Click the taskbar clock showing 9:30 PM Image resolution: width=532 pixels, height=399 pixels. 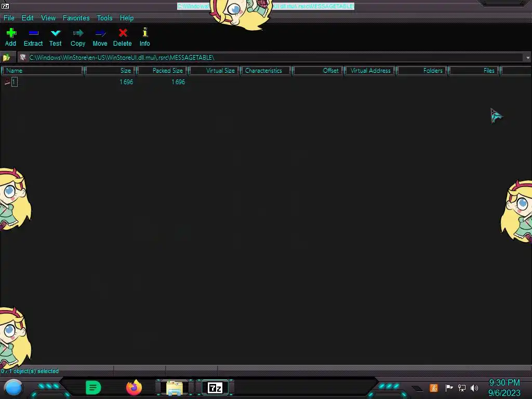[504, 388]
